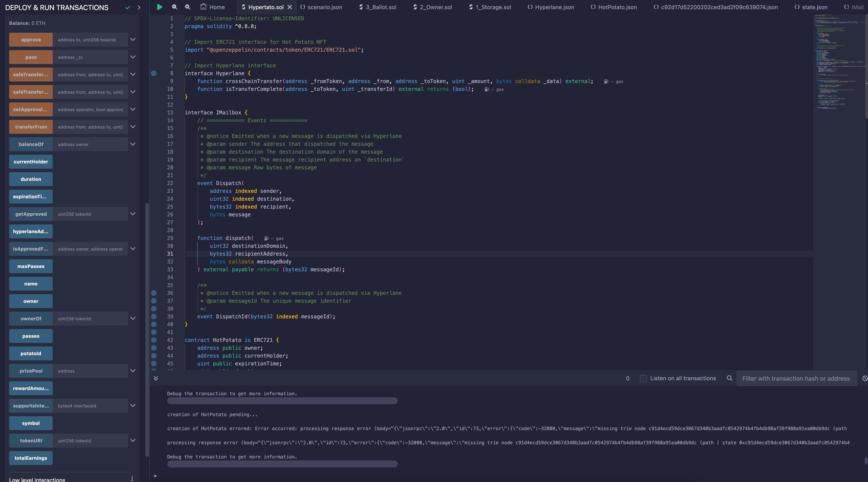Image resolution: width=868 pixels, height=482 pixels.
Task: Focus the pass address _to input
Action: (90, 57)
